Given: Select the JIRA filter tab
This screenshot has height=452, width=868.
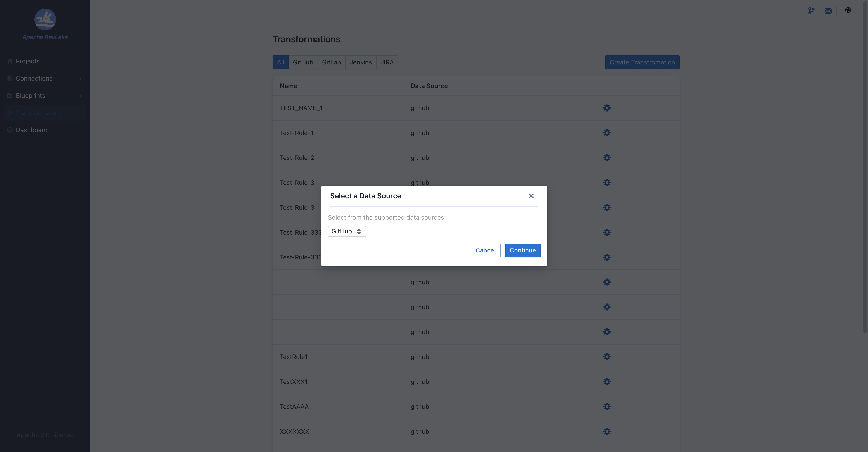Looking at the screenshot, I should tap(387, 62).
